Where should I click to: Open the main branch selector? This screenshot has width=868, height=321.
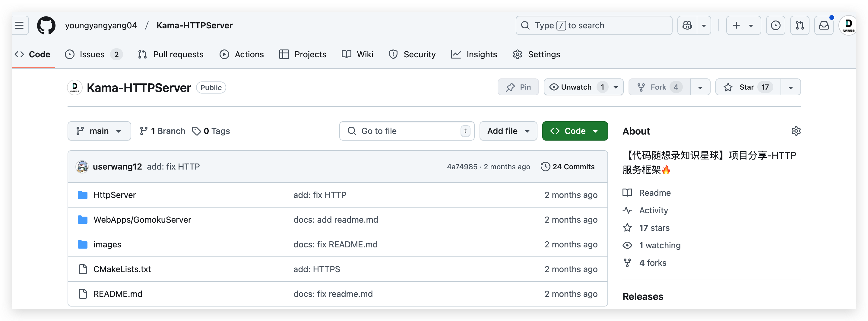coord(99,131)
